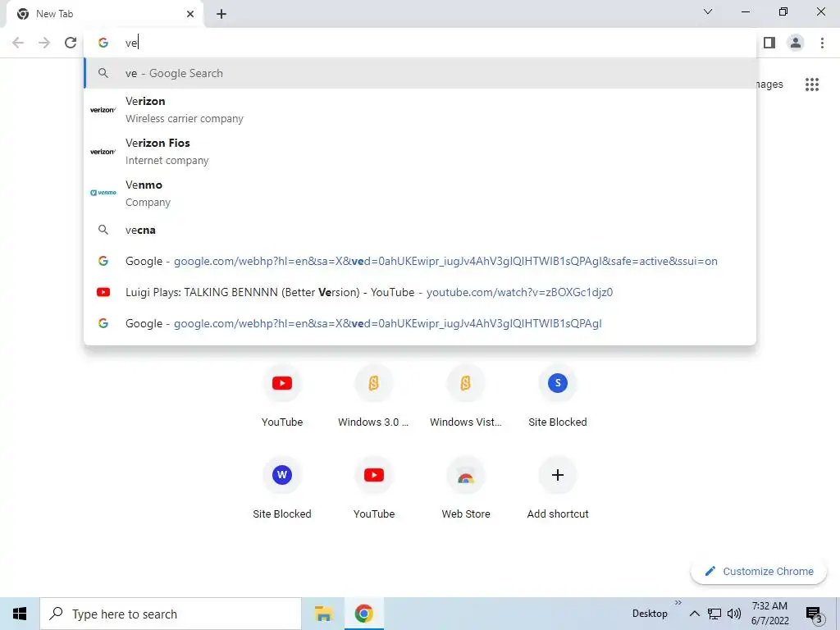Viewport: 840px width, 630px height.
Task: Open the profile avatar icon
Action: pyautogui.click(x=796, y=43)
